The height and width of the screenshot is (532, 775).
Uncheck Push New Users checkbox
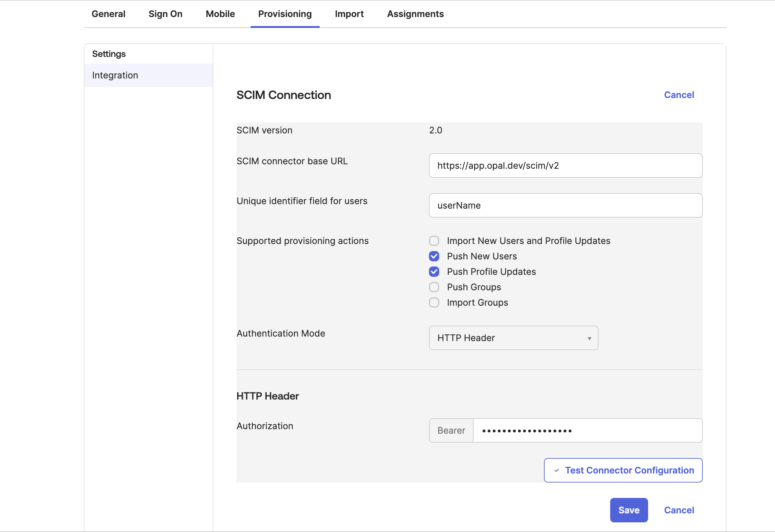point(434,256)
